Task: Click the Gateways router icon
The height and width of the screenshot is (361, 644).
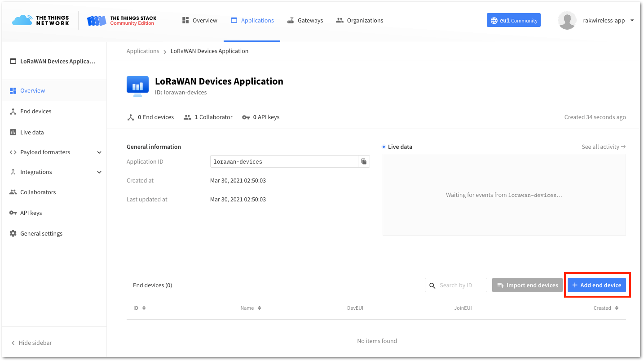Action: pyautogui.click(x=291, y=20)
